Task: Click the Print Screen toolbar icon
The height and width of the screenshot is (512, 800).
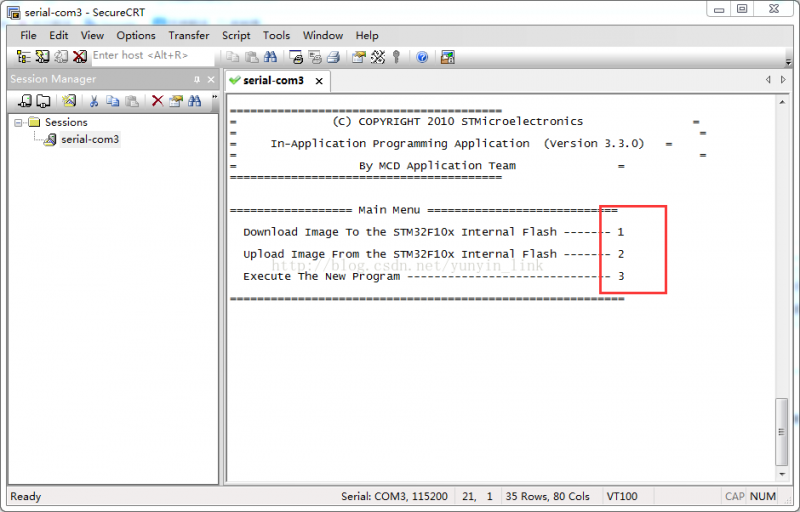Action: pos(296,57)
